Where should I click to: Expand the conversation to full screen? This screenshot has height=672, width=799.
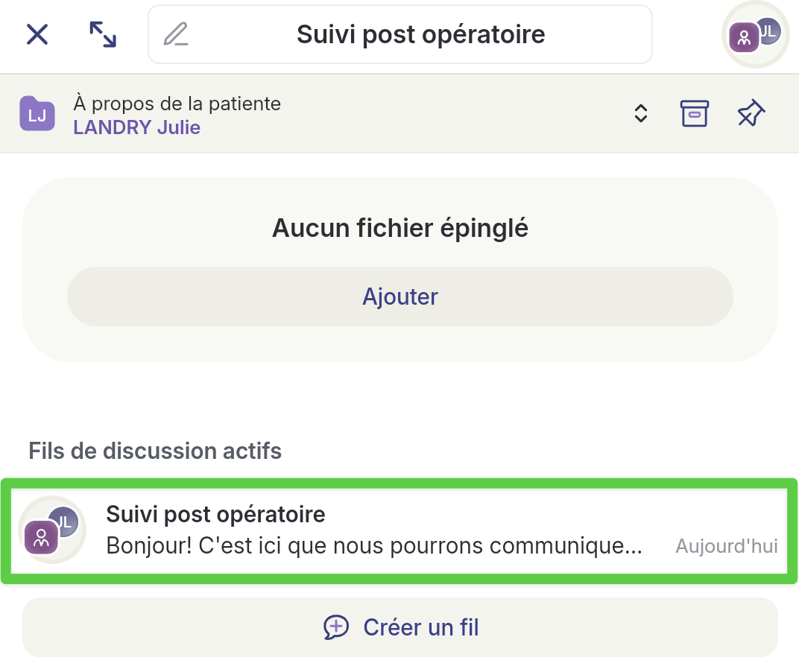(103, 34)
